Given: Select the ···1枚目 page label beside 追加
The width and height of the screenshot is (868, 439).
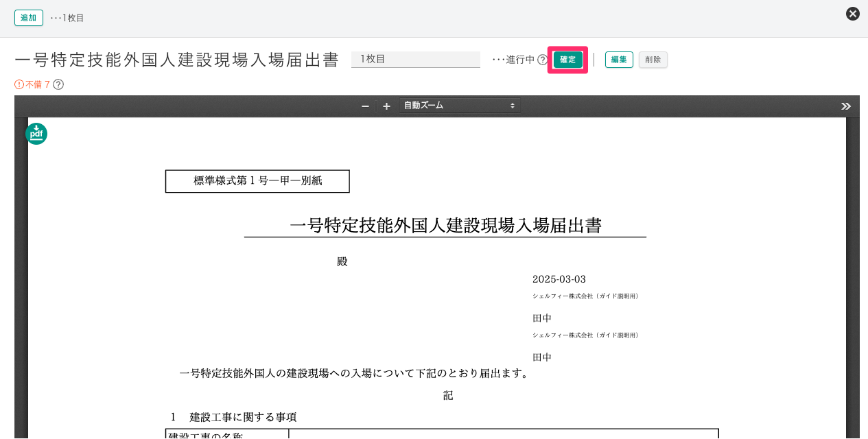Looking at the screenshot, I should (67, 18).
